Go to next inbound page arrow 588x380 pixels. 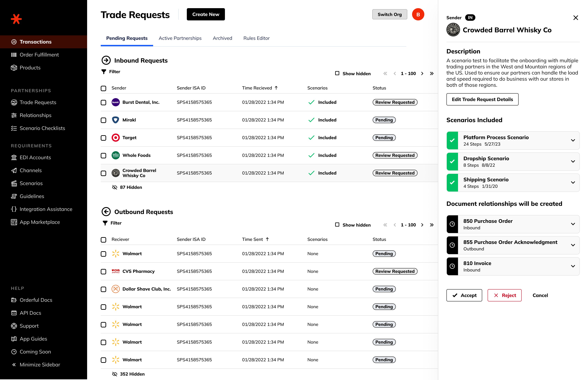(422, 73)
